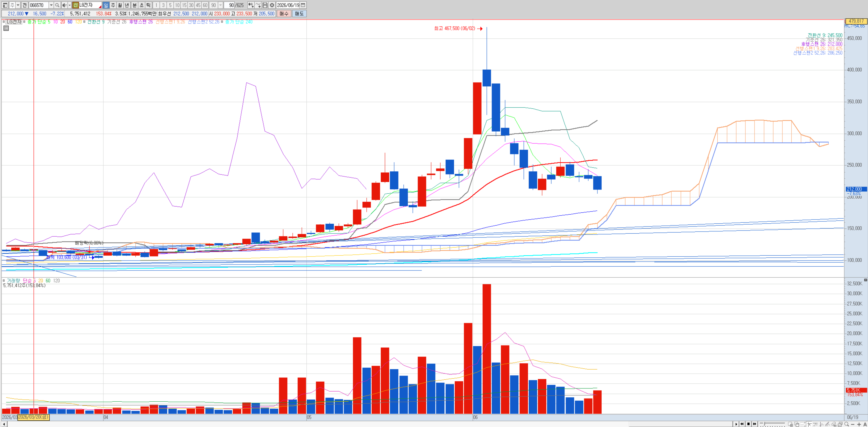
Task: Click the 30 interval button
Action: pos(191,5)
